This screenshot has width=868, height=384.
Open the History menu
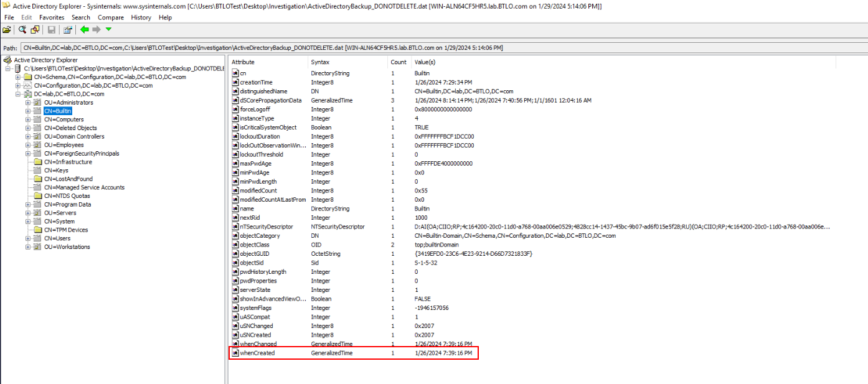(x=141, y=17)
